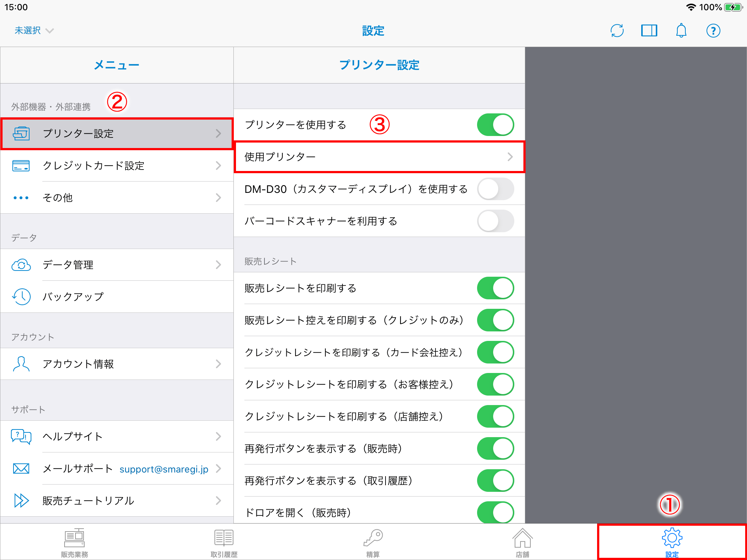Click the three-dot その他 icon
Image resolution: width=747 pixels, height=560 pixels.
click(21, 198)
